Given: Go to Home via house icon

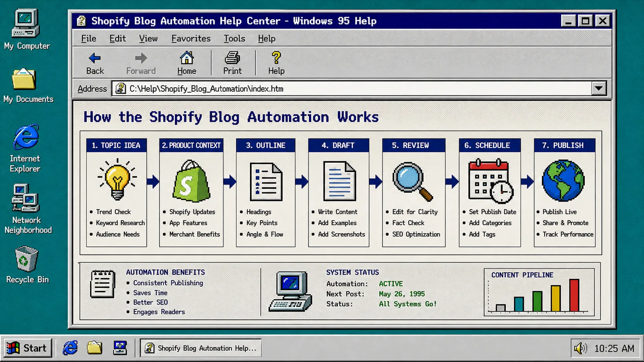Looking at the screenshot, I should click(187, 63).
